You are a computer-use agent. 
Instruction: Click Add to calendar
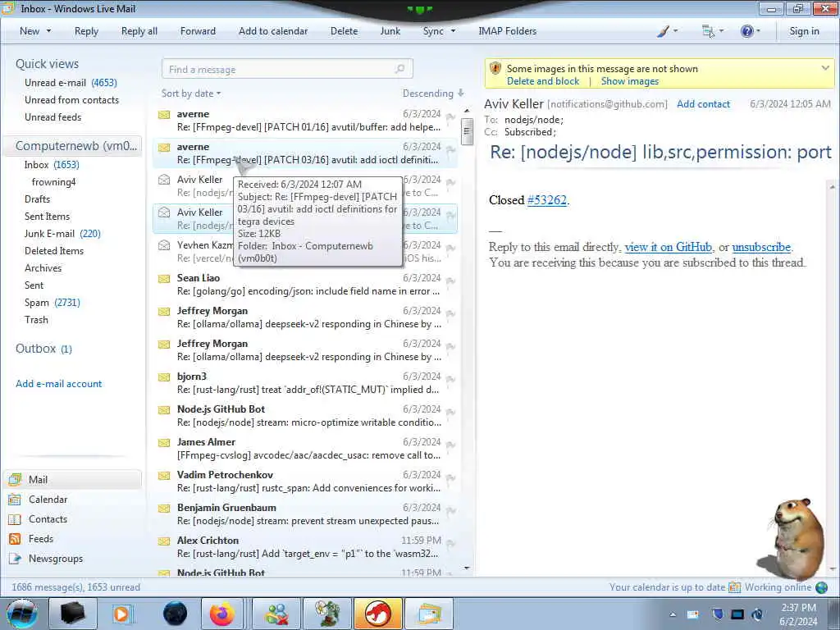(x=273, y=31)
